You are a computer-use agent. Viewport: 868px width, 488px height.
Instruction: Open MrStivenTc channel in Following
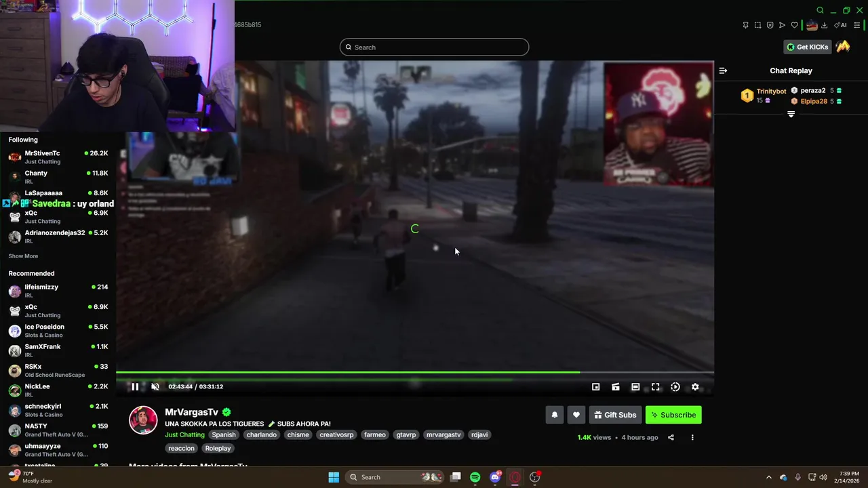pos(58,157)
